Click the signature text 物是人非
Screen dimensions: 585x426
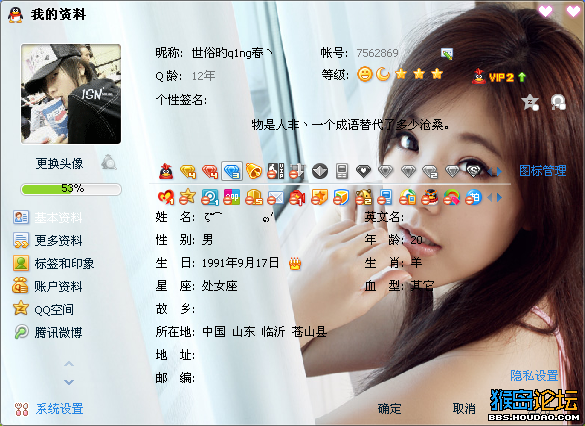click(x=350, y=125)
